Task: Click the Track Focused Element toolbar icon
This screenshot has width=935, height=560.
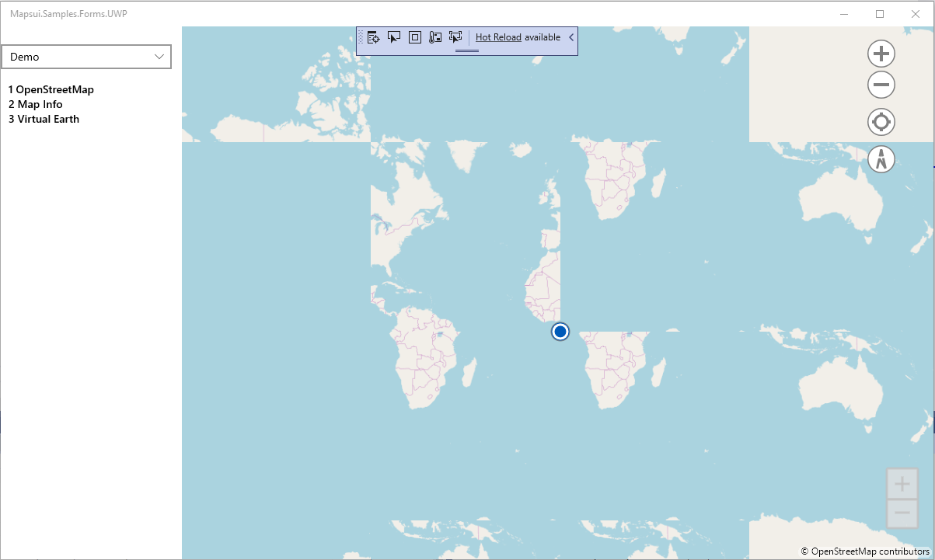Action: click(434, 37)
